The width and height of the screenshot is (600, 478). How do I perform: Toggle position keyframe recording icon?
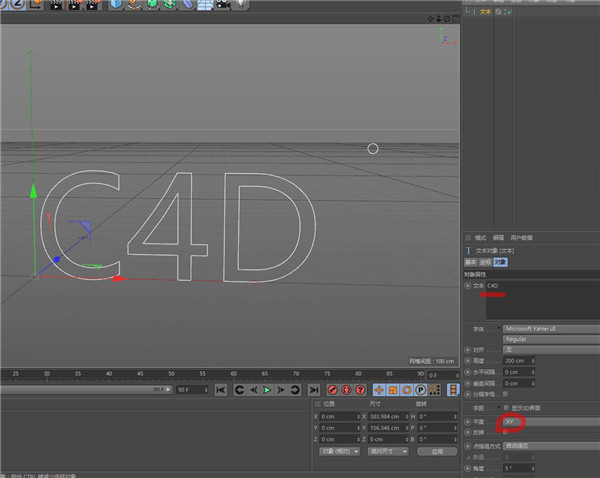click(x=379, y=390)
